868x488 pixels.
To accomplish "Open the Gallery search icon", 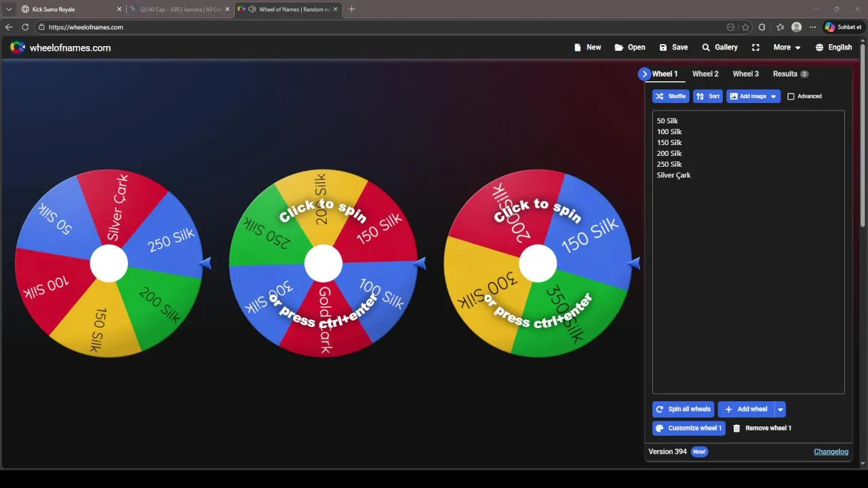I will (706, 47).
